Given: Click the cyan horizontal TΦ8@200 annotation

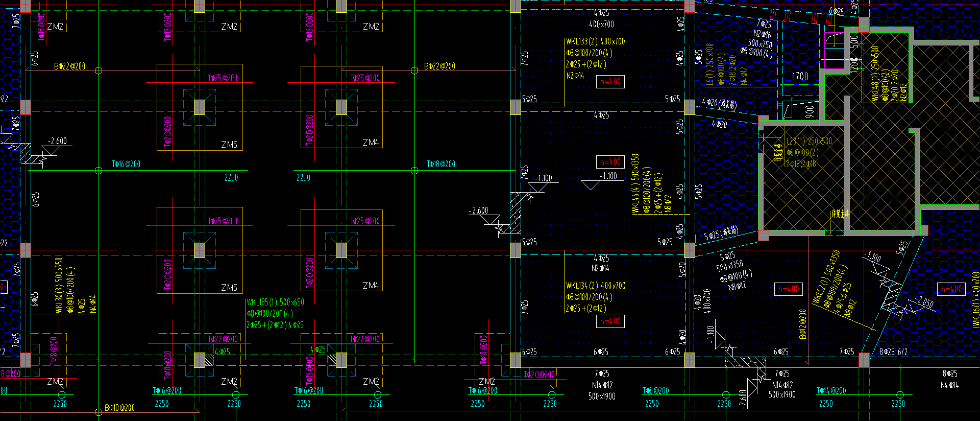Looking at the screenshot, I should [656, 391].
